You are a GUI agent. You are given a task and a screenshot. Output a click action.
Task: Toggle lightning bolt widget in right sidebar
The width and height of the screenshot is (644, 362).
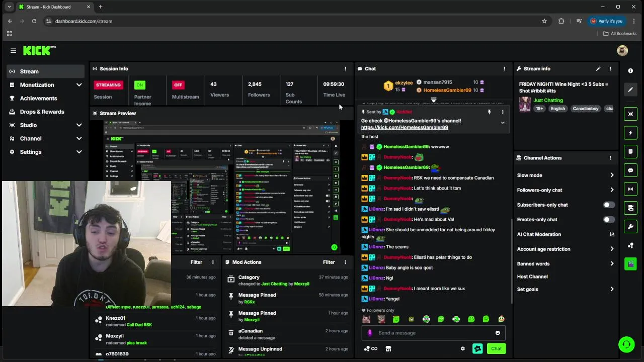630,133
